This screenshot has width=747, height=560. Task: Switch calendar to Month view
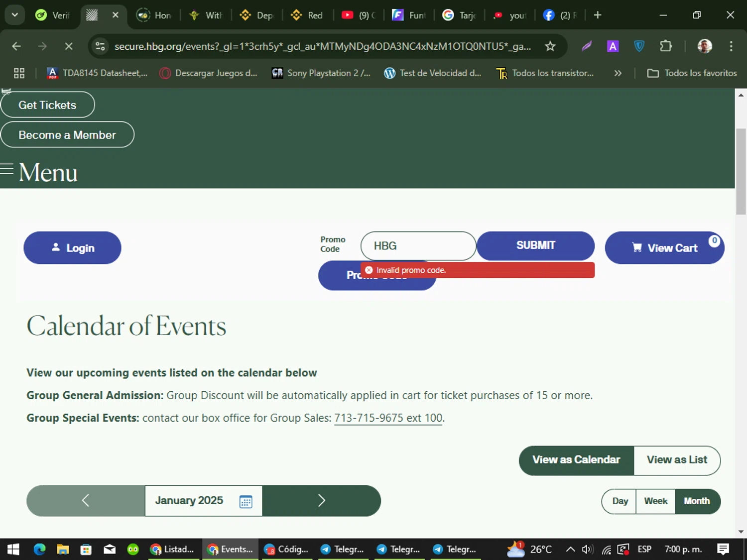697,501
